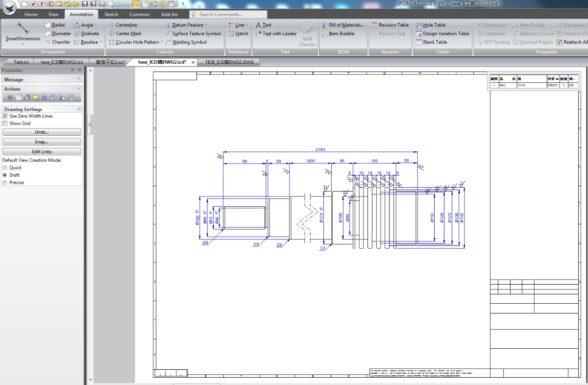Pick the Diameter dimension tool
Viewport: 588px width, 385px height.
click(x=57, y=34)
